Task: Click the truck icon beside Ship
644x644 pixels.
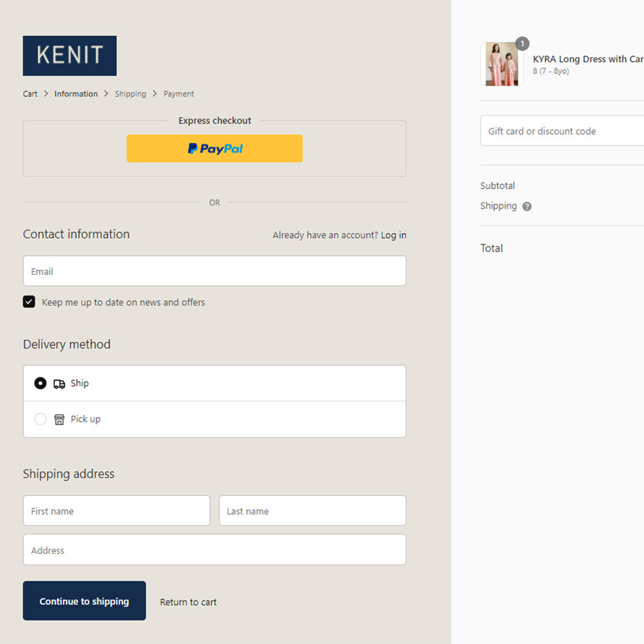Action: pyautogui.click(x=59, y=384)
